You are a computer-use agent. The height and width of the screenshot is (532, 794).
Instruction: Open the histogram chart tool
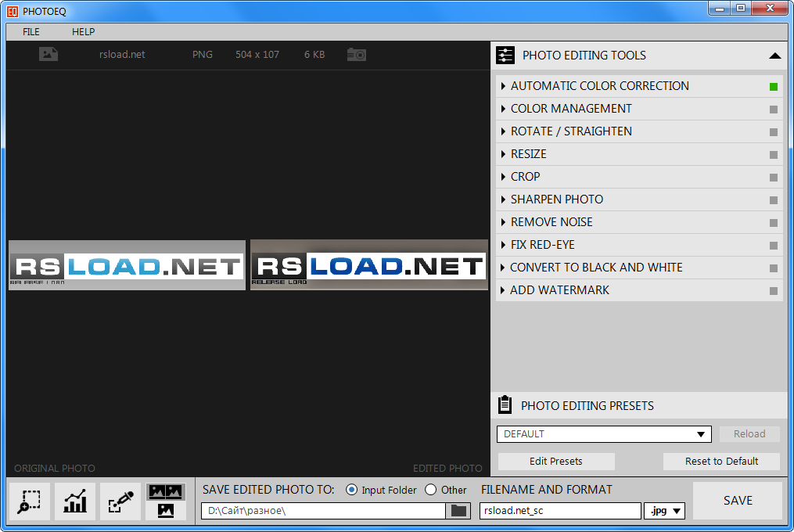[x=75, y=501]
